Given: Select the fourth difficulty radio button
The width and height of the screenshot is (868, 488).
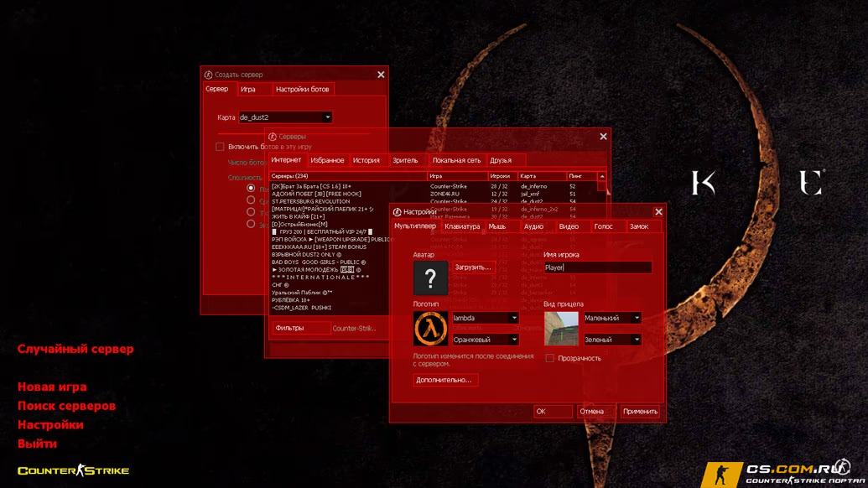Looking at the screenshot, I should [x=251, y=224].
